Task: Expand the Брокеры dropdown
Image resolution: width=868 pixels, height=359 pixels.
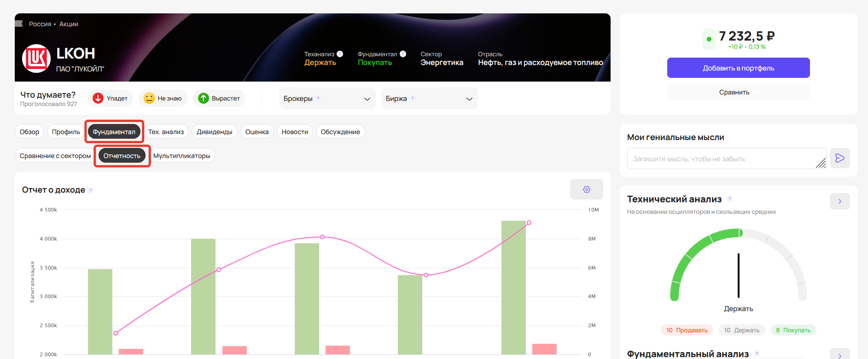Action: coord(327,99)
